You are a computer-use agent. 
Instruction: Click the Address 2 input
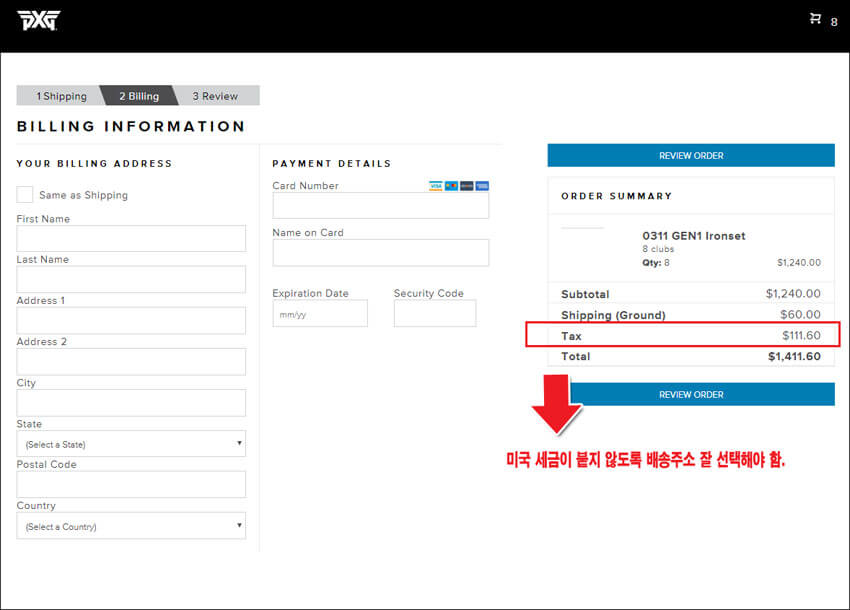click(131, 362)
